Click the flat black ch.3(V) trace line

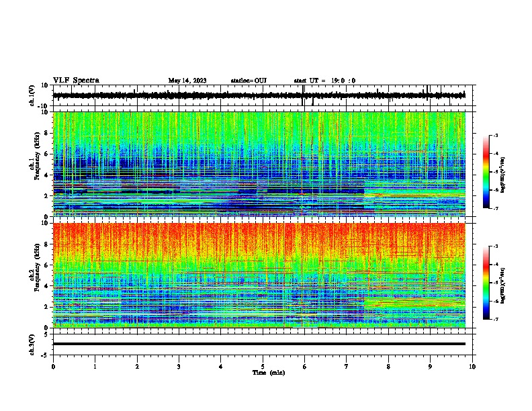pos(259,344)
